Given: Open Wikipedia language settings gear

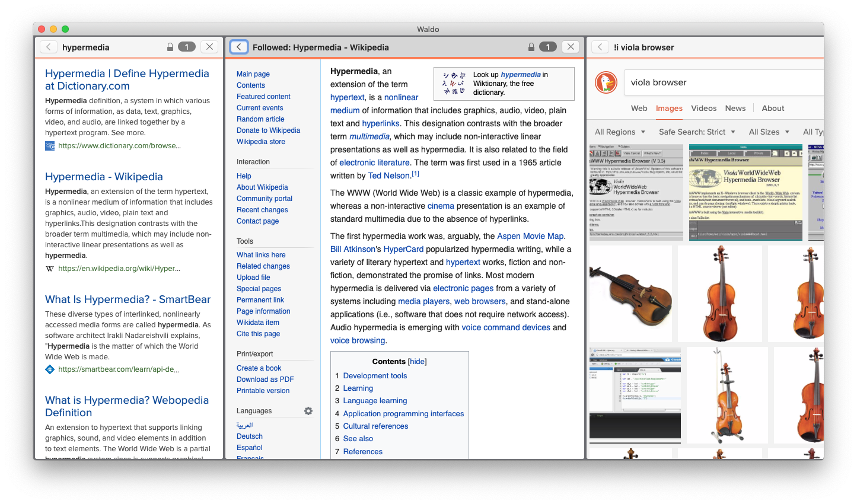Looking at the screenshot, I should point(308,411).
